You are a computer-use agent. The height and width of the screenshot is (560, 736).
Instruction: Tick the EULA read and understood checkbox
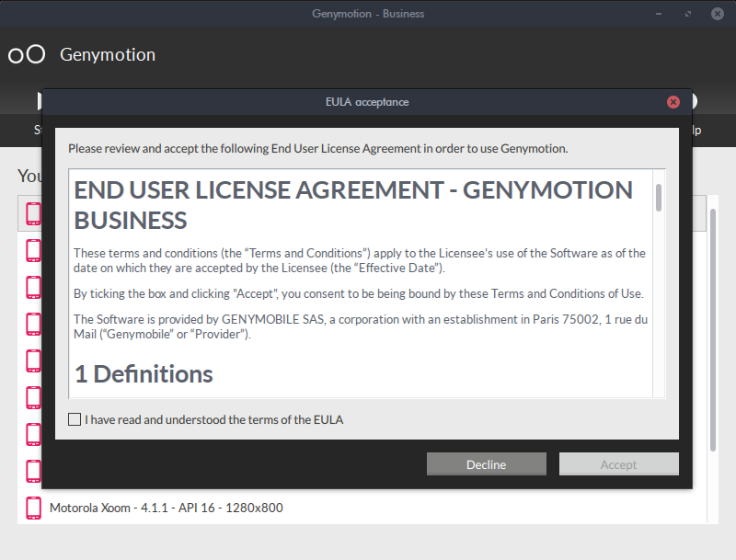[x=75, y=419]
